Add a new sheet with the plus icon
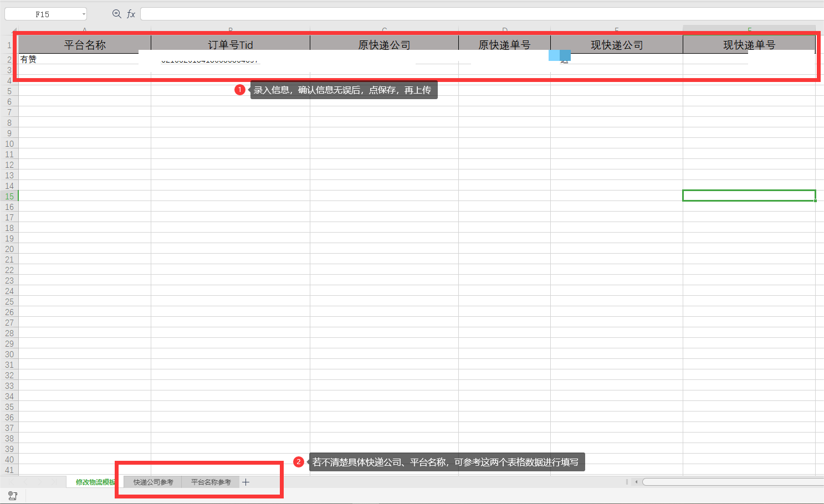Image resolution: width=824 pixels, height=504 pixels. [246, 482]
